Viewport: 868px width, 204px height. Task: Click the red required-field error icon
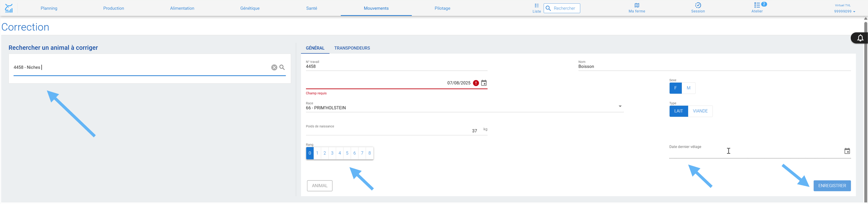pyautogui.click(x=476, y=83)
